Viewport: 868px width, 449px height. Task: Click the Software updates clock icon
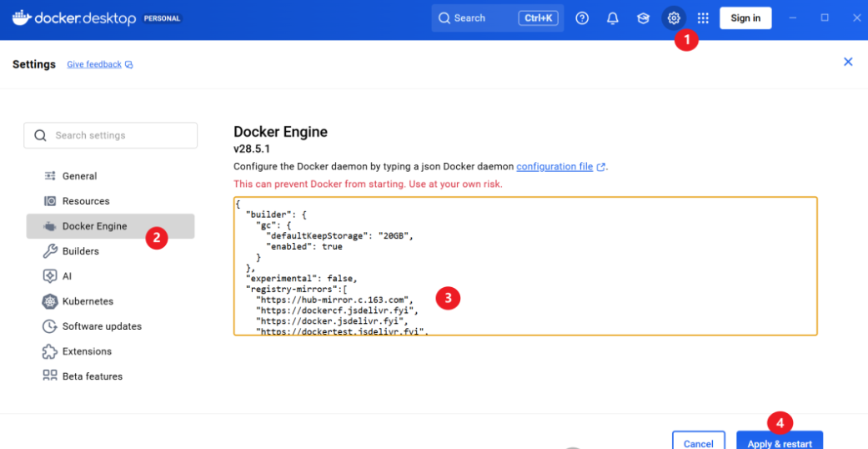[x=50, y=326]
